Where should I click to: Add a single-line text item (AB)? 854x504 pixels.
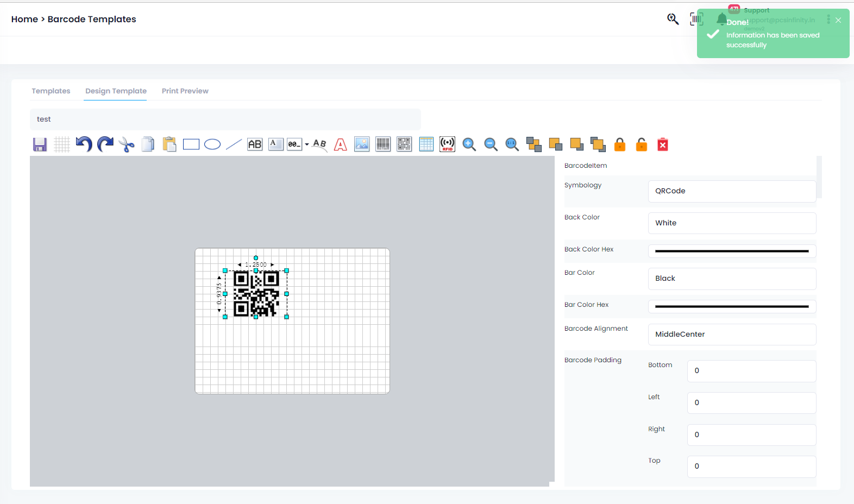point(255,144)
